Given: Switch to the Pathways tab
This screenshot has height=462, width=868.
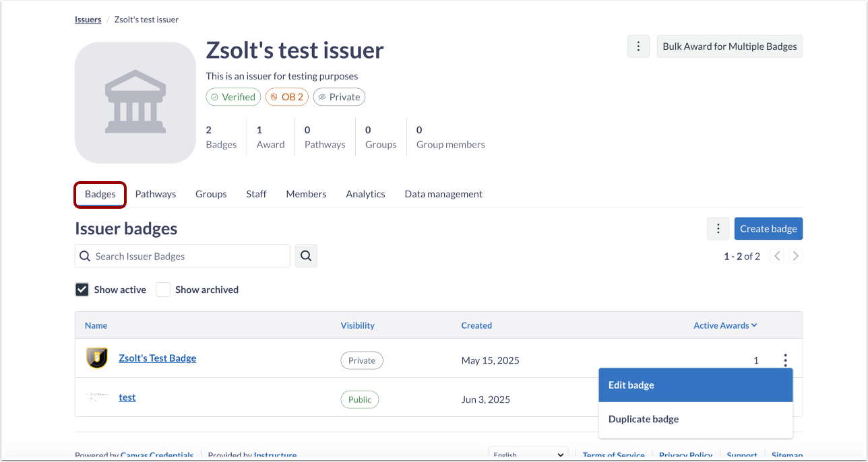Looking at the screenshot, I should tap(156, 194).
